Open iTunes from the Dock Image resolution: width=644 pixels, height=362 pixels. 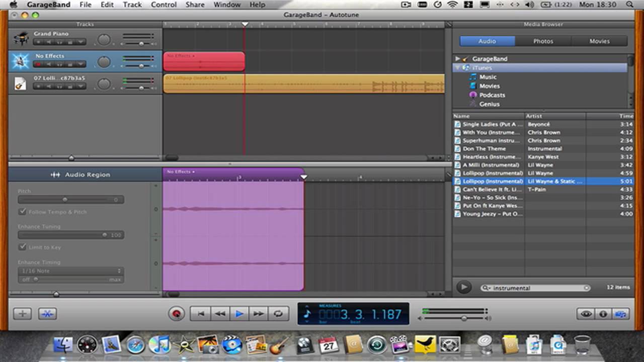pos(160,345)
